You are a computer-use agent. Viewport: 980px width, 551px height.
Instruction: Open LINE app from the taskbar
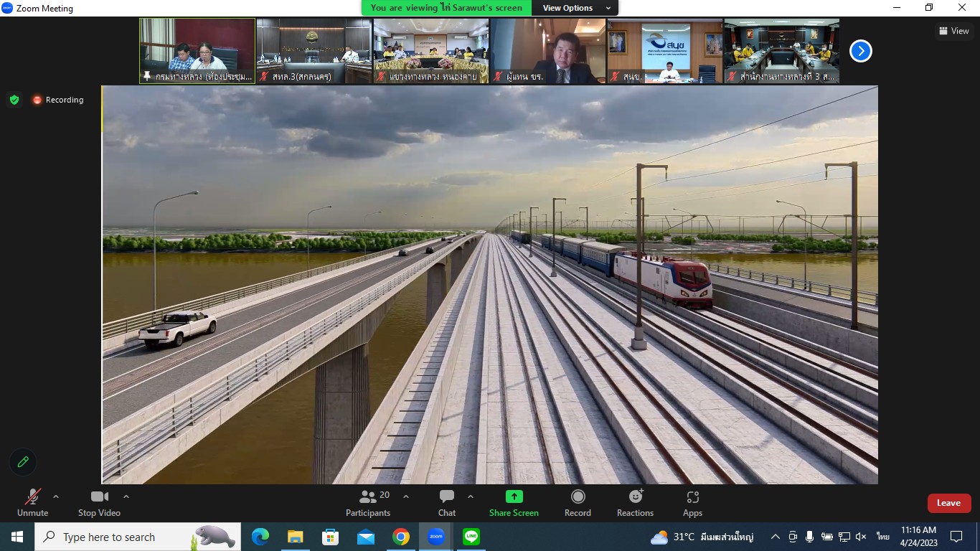tap(471, 537)
